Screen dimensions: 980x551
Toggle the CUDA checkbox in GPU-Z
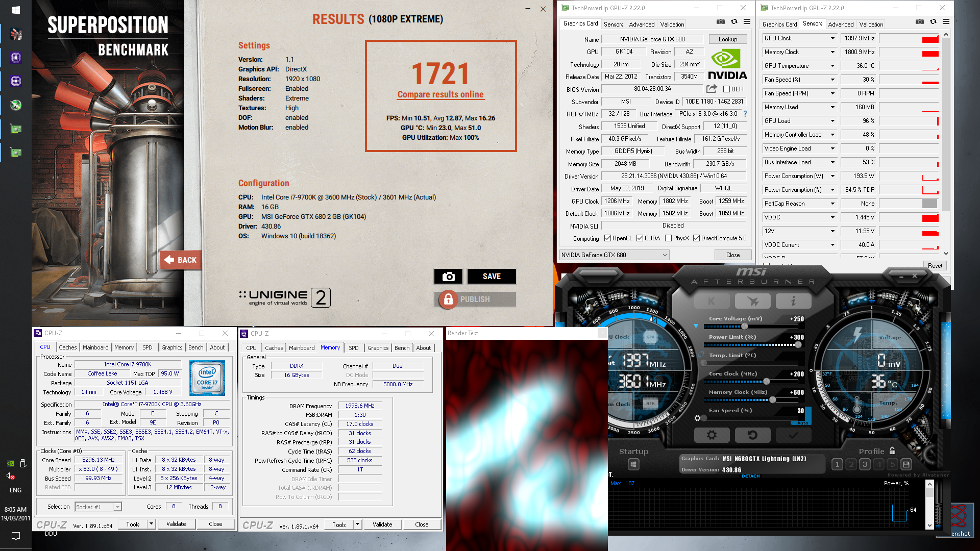640,238
